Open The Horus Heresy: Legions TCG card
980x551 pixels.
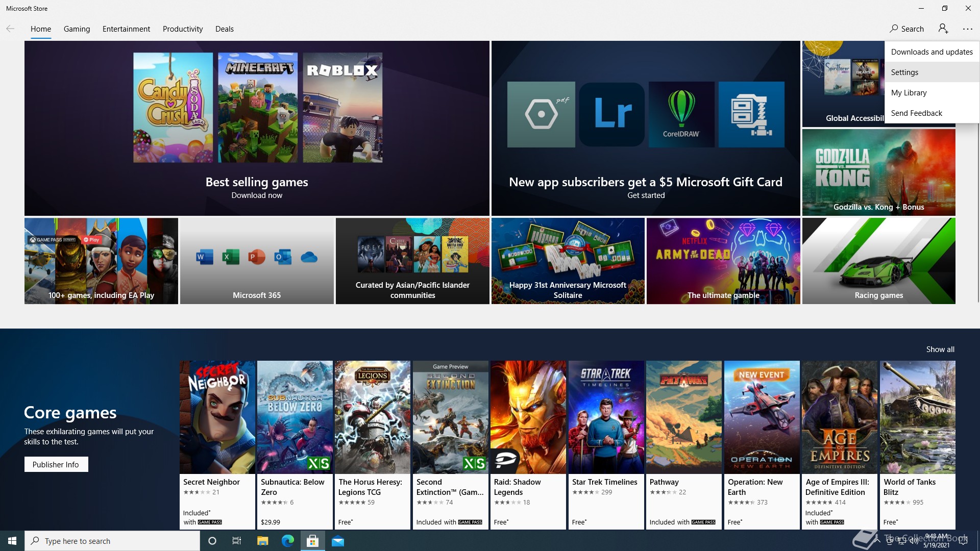tap(373, 445)
